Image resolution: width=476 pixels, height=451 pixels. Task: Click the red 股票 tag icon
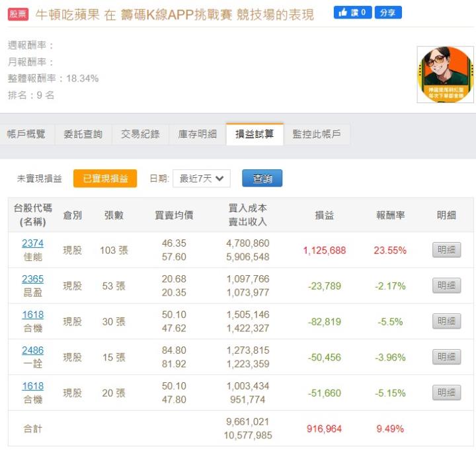[18, 14]
